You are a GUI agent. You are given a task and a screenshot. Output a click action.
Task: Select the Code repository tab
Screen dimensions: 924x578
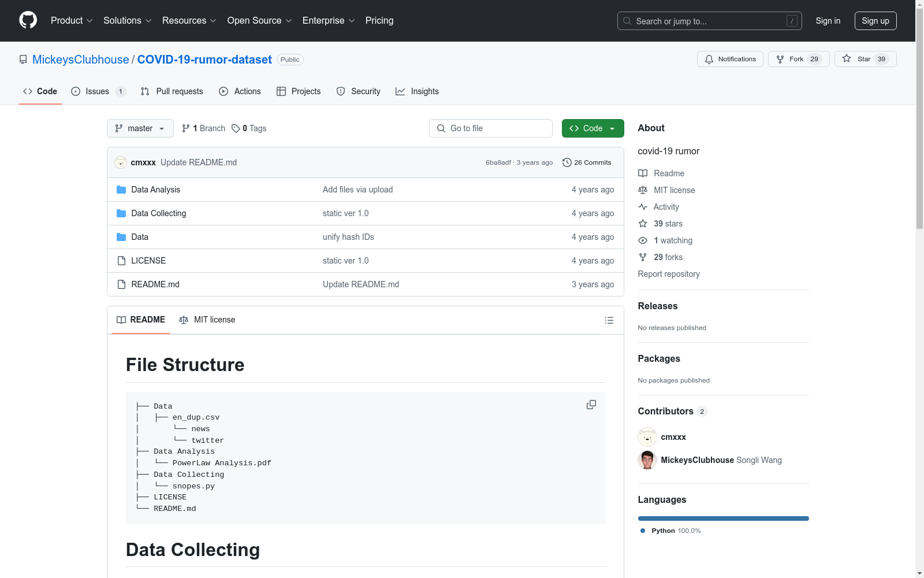[x=40, y=91]
